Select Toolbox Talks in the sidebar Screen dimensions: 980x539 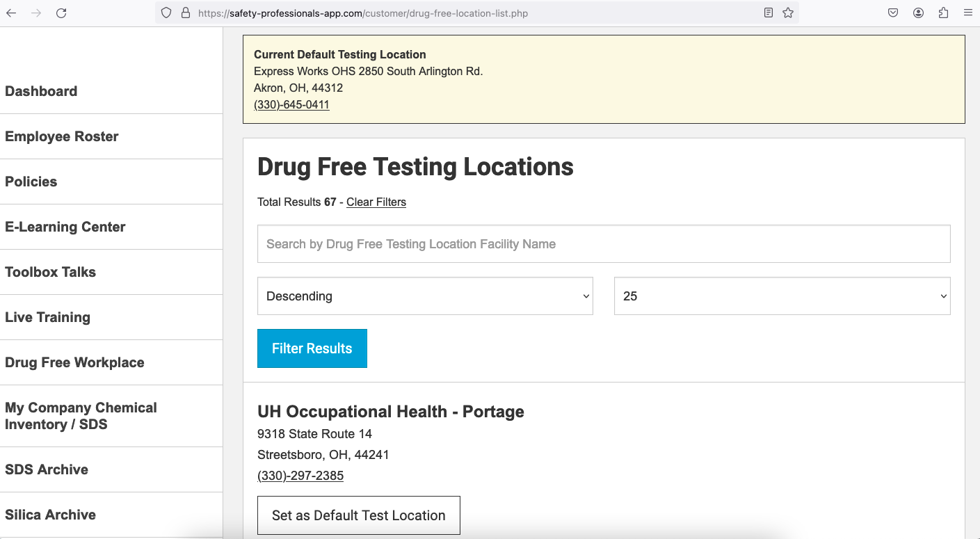point(51,272)
